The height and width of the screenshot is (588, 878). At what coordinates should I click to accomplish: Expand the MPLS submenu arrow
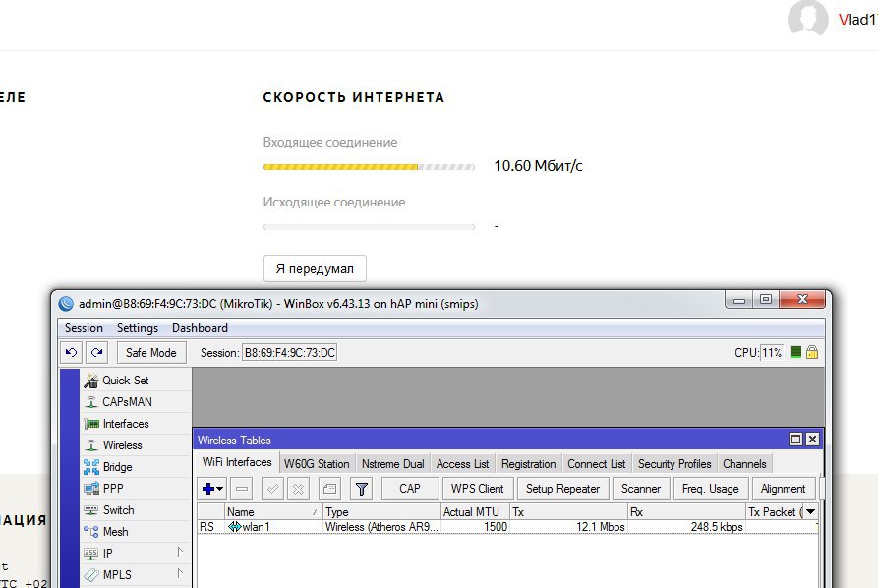tap(180, 573)
